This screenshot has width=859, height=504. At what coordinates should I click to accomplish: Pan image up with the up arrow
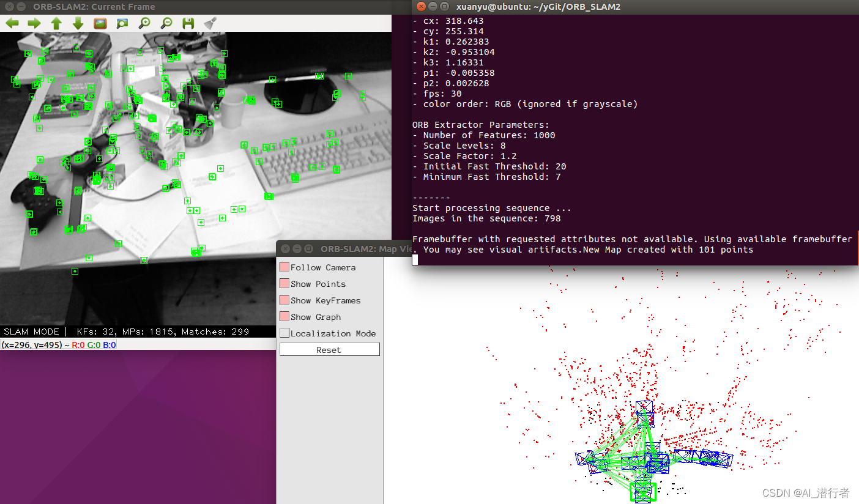click(56, 23)
